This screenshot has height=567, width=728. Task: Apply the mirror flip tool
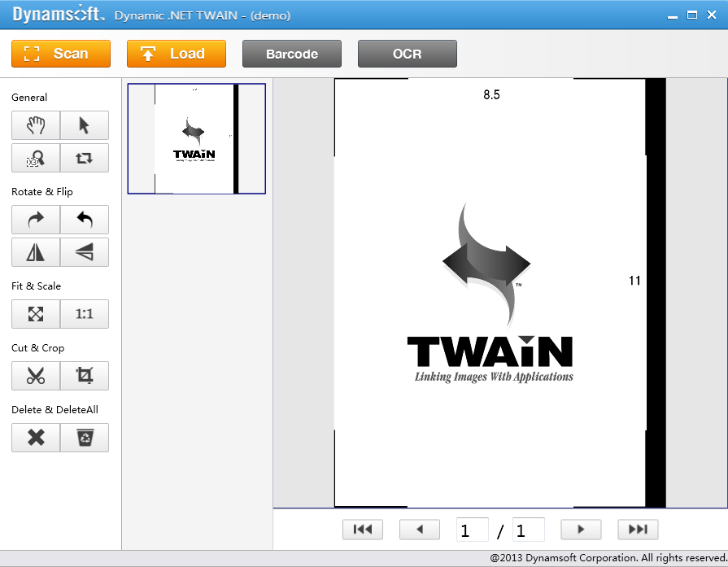pyautogui.click(x=36, y=253)
